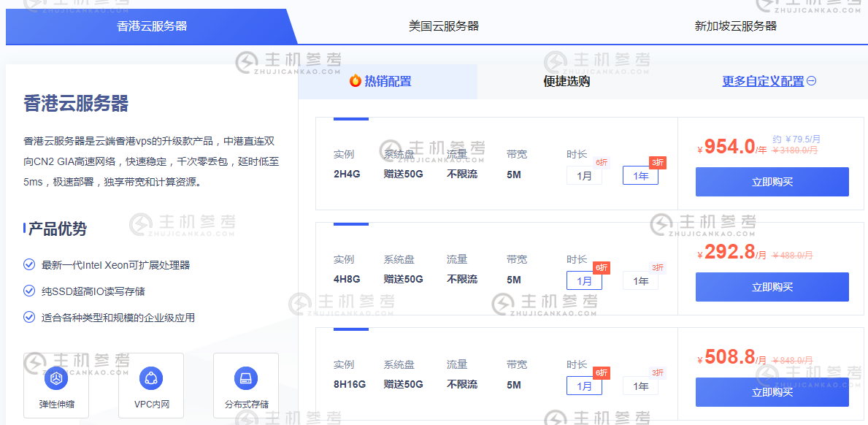The height and width of the screenshot is (425, 868).
Task: Select 1年 duration for the 2H4G plan
Action: 640,175
